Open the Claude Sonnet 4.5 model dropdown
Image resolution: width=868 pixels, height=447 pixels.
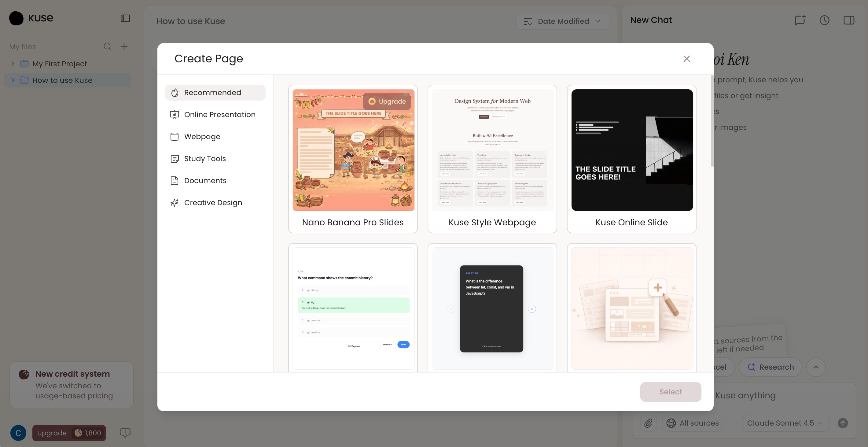[x=785, y=423]
